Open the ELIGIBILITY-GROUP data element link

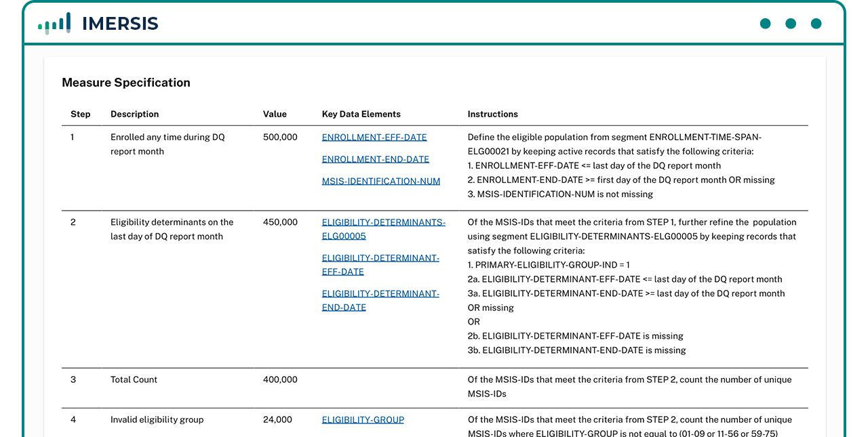363,419
